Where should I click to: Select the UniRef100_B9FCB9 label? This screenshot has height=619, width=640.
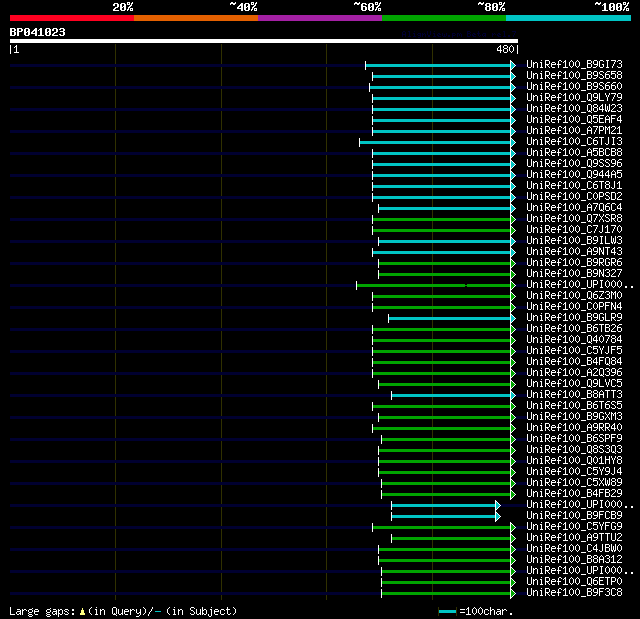(x=574, y=516)
